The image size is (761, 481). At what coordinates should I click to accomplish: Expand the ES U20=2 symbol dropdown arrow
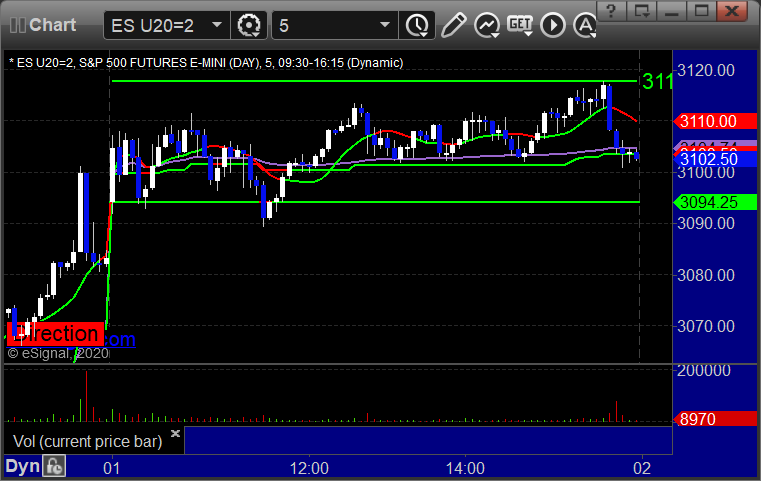(217, 25)
